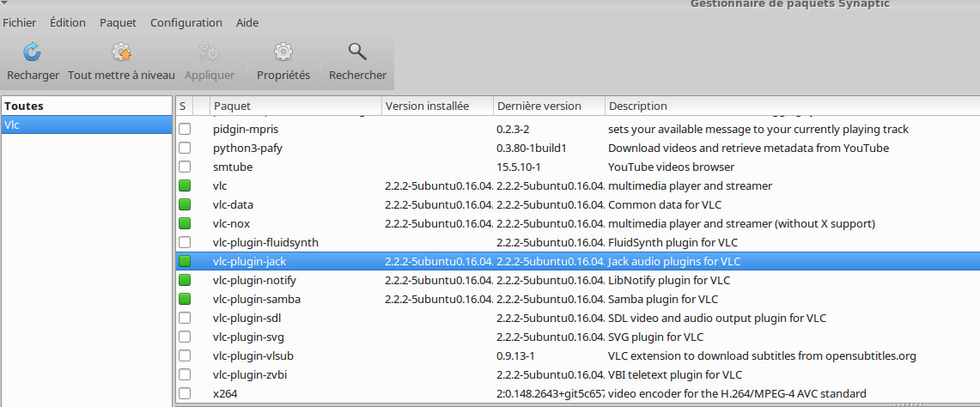Click 'Common data for VLC' description
980x407 pixels.
pyautogui.click(x=667, y=204)
